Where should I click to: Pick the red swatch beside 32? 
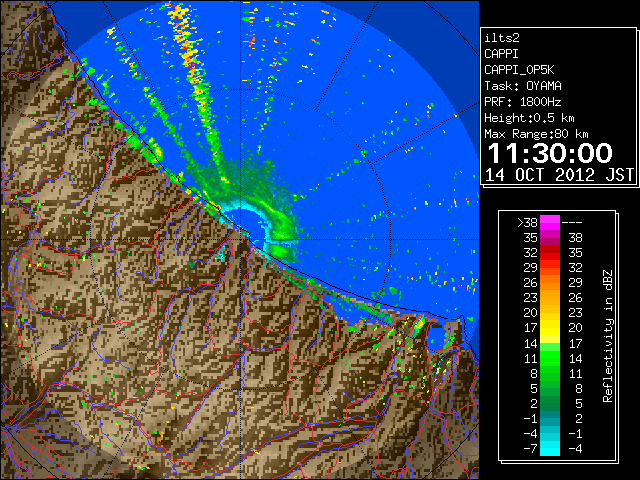tap(550, 253)
